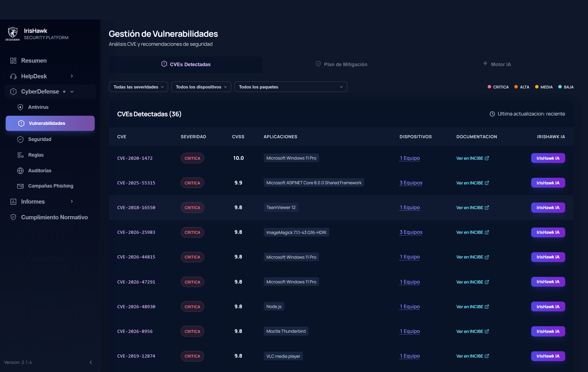Click the CVE-2026-44815 identifier
The width and height of the screenshot is (588, 372).
click(x=136, y=257)
